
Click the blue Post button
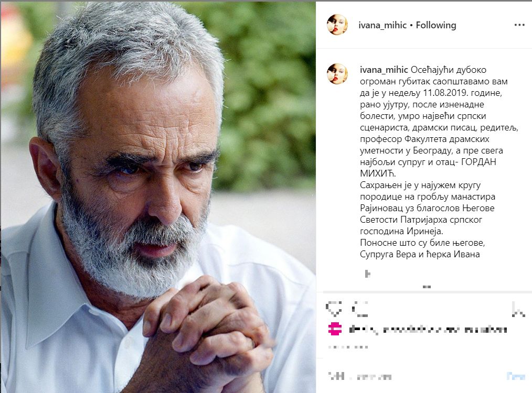tap(516, 376)
